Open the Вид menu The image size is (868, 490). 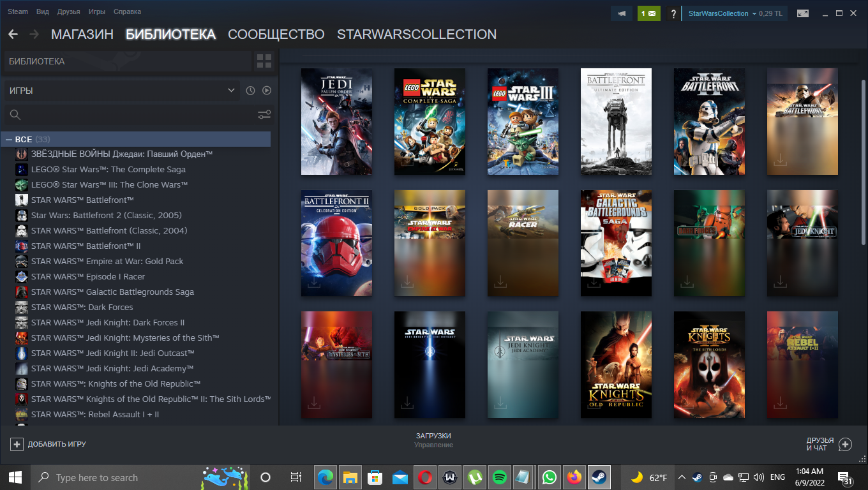tap(43, 12)
